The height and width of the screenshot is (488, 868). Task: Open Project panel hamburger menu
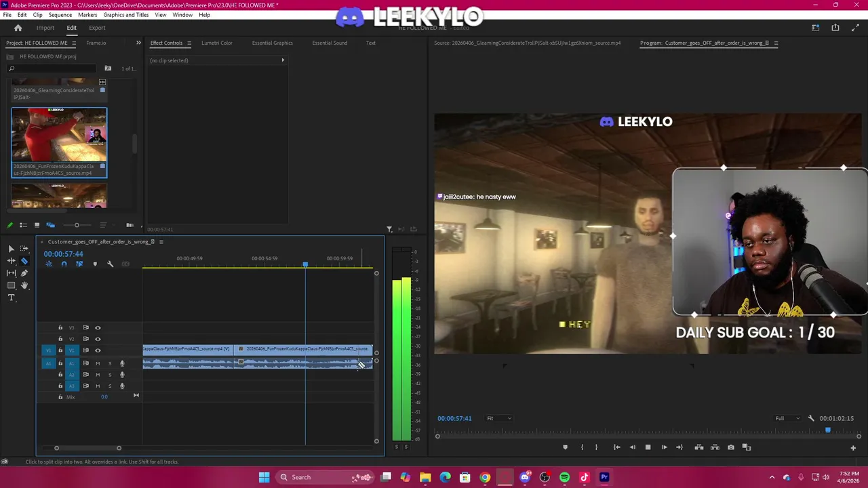(74, 43)
